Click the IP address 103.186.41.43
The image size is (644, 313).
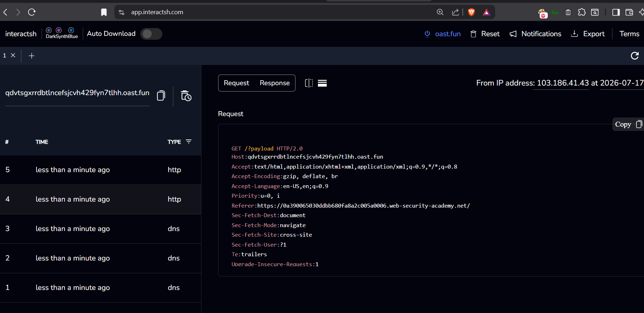[563, 83]
